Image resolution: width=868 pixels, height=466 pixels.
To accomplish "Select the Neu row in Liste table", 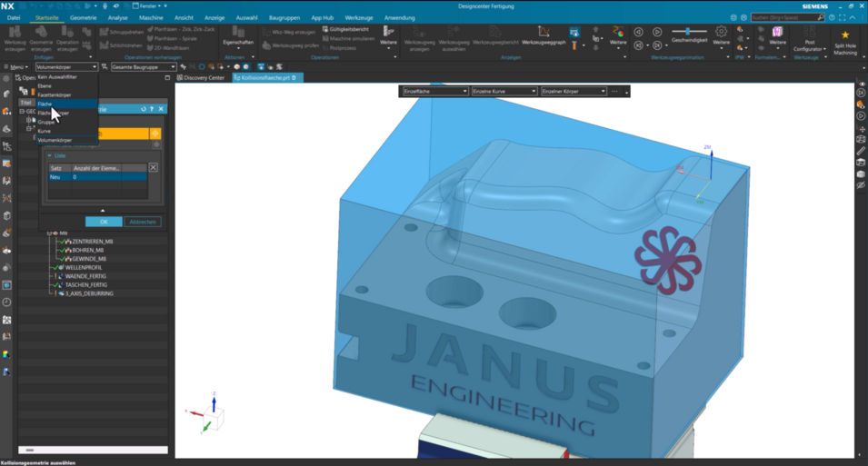I will tap(97, 177).
